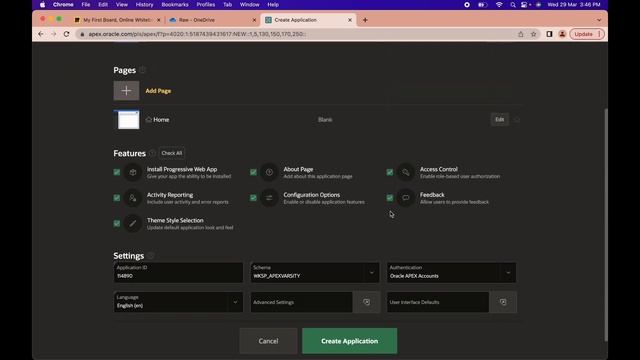Screen dimensions: 640x360
Task: Open macOS Spotlight search
Action: pos(513,4)
